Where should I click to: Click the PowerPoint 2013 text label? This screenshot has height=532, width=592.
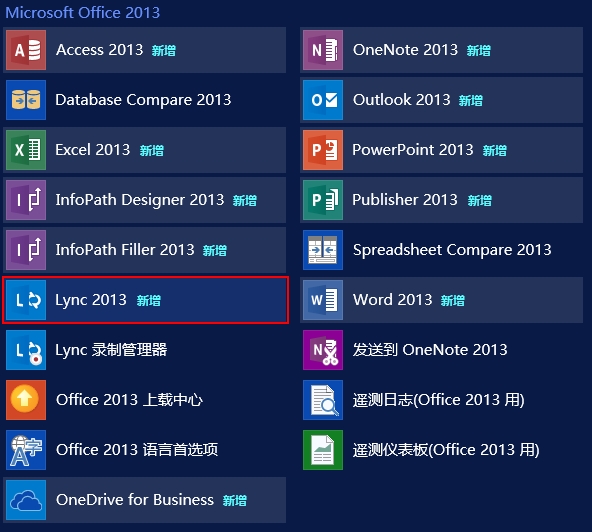413,150
